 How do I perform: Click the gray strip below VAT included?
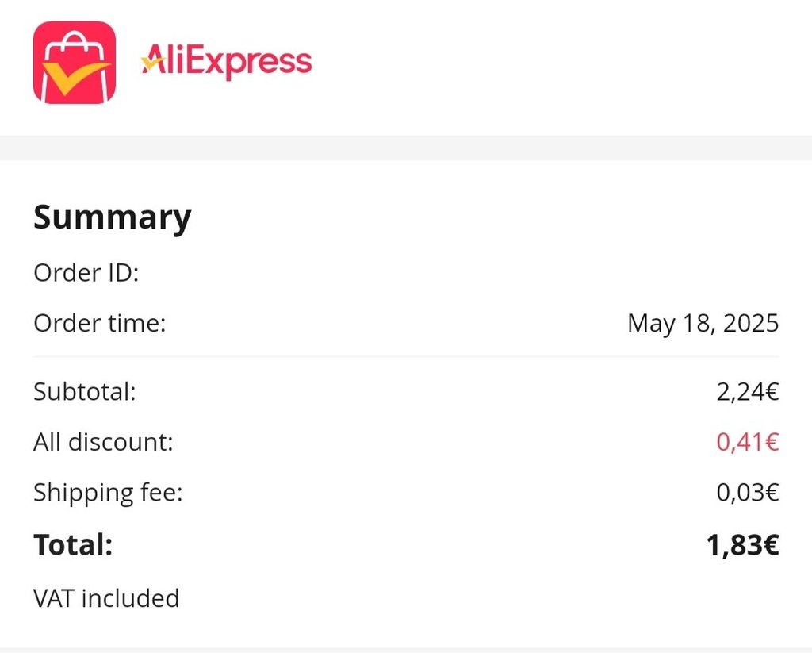(406, 650)
